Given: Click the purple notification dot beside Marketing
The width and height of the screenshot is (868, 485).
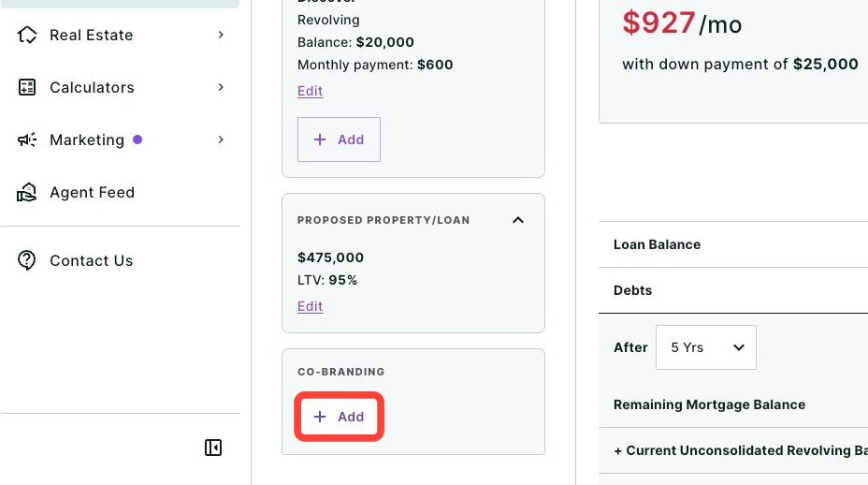Looking at the screenshot, I should (137, 140).
